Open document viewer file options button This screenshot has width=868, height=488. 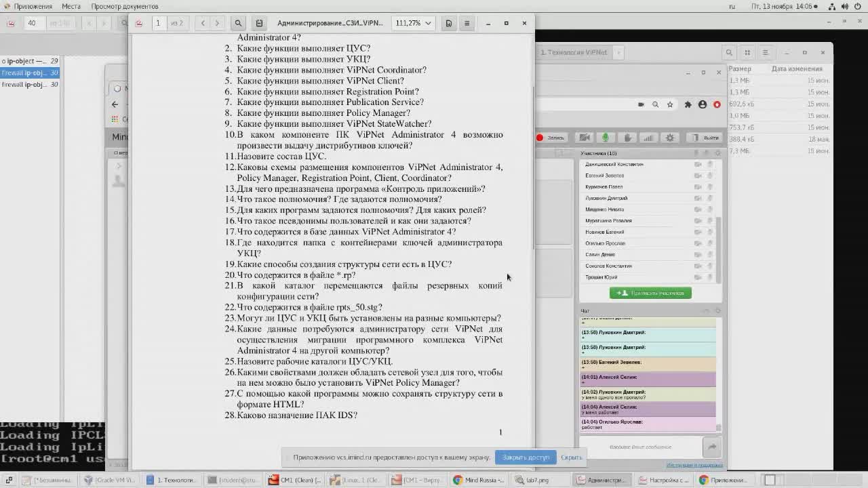448,23
